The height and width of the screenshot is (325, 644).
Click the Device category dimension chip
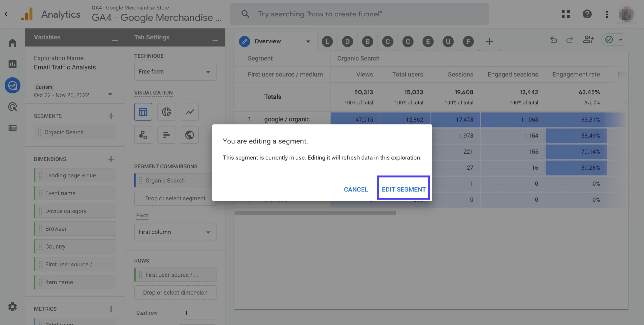coord(75,211)
